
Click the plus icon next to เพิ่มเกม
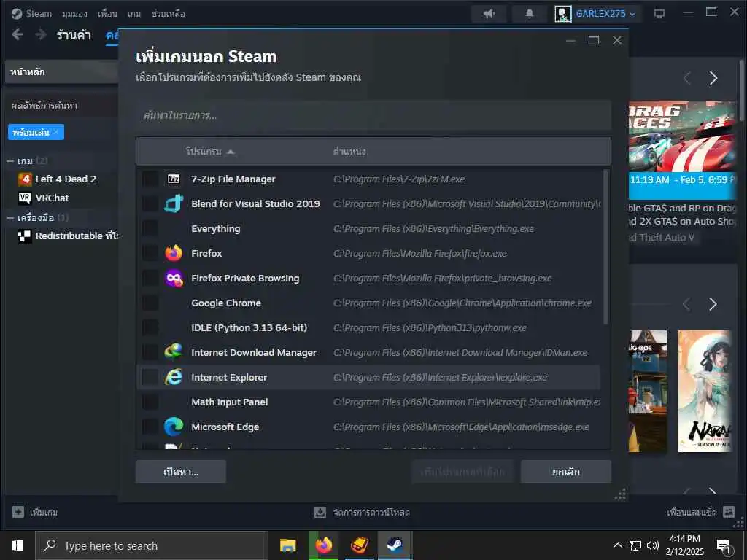point(18,512)
